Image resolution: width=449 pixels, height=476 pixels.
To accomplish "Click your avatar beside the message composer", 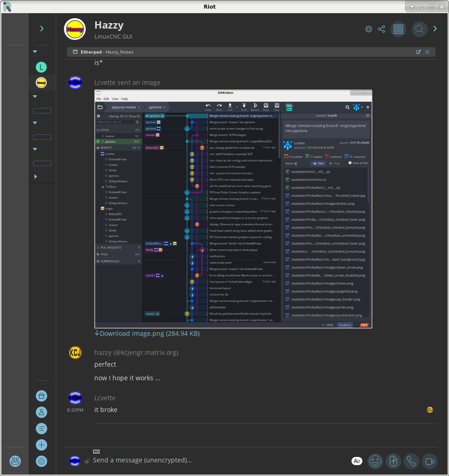I will click(x=75, y=461).
